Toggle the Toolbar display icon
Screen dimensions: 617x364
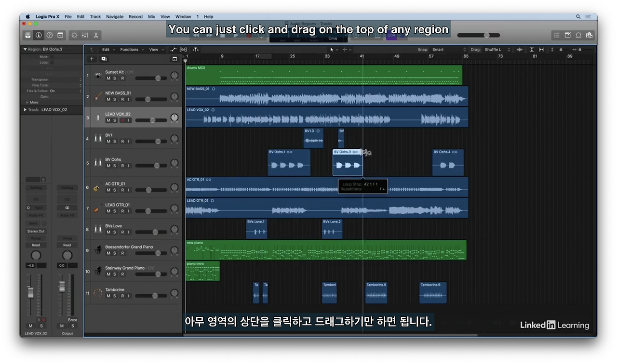60,35
